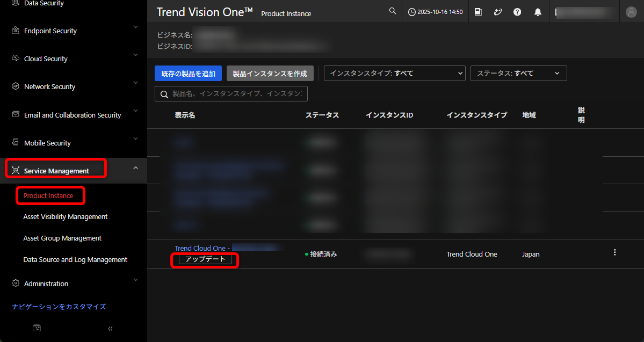Click the 接続済み status text
Image resolution: width=644 pixels, height=342 pixels.
[323, 254]
